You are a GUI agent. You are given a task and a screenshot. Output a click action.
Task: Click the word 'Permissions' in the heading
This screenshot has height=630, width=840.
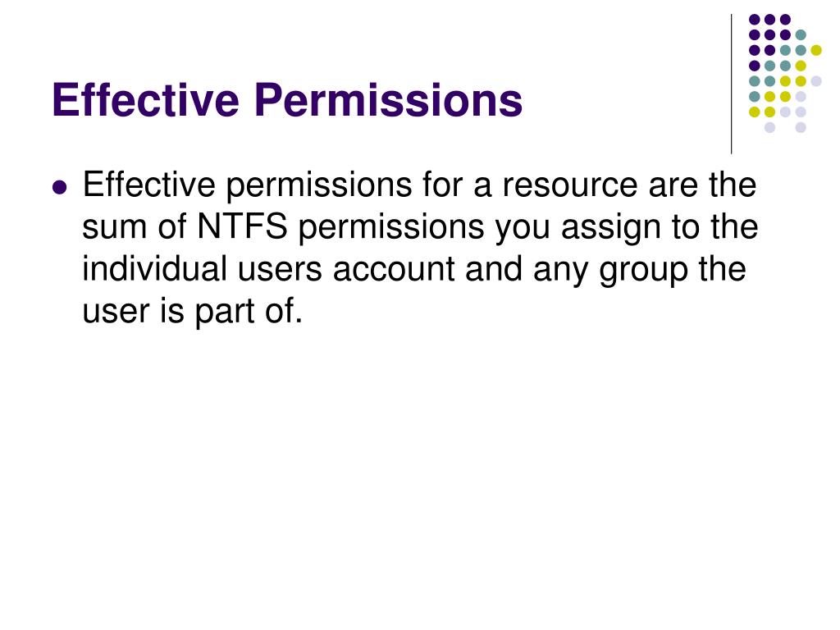388,100
